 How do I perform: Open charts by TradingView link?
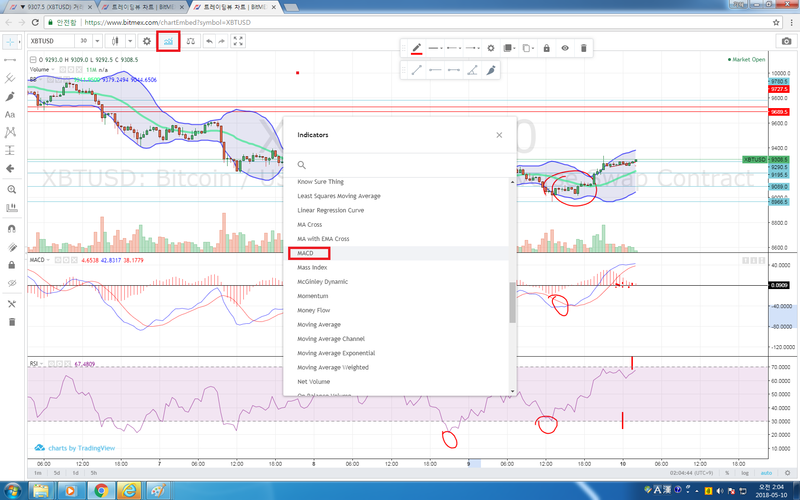74,448
